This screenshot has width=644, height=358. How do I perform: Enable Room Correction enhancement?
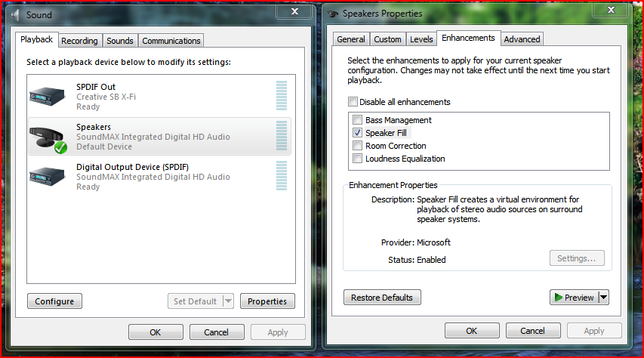click(x=357, y=146)
